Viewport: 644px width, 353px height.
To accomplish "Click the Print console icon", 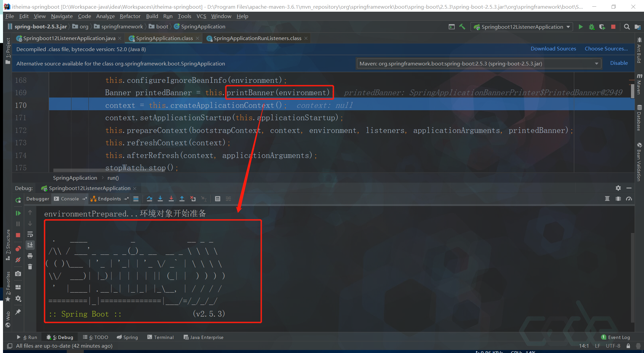I will pos(30,256).
